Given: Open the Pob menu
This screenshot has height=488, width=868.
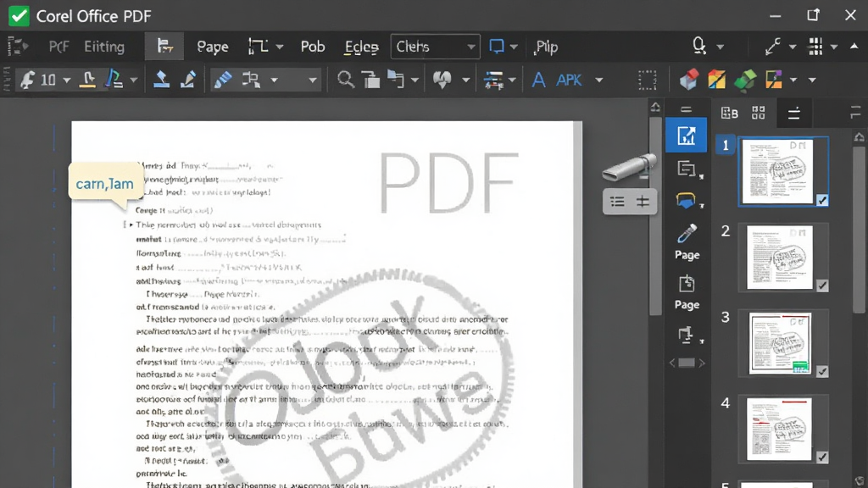Looking at the screenshot, I should tap(313, 47).
